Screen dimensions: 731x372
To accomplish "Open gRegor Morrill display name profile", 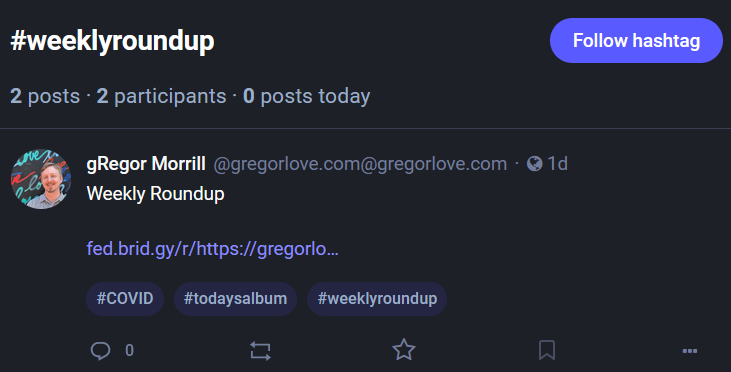I will [x=146, y=164].
